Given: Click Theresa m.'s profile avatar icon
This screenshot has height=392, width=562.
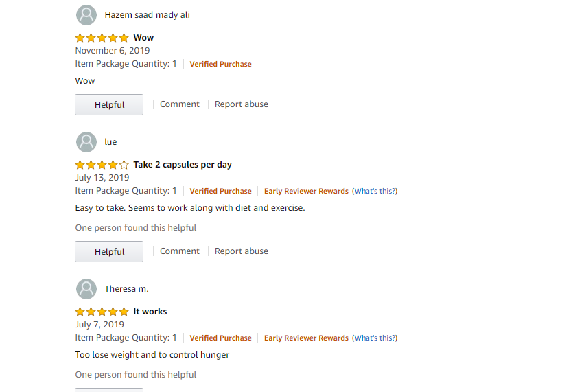Looking at the screenshot, I should (86, 289).
